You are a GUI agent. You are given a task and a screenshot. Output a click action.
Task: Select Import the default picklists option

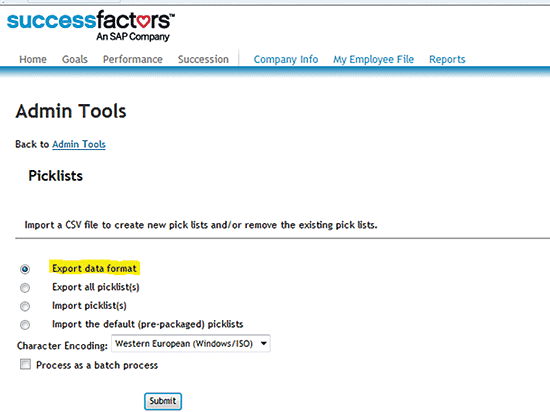click(x=25, y=325)
